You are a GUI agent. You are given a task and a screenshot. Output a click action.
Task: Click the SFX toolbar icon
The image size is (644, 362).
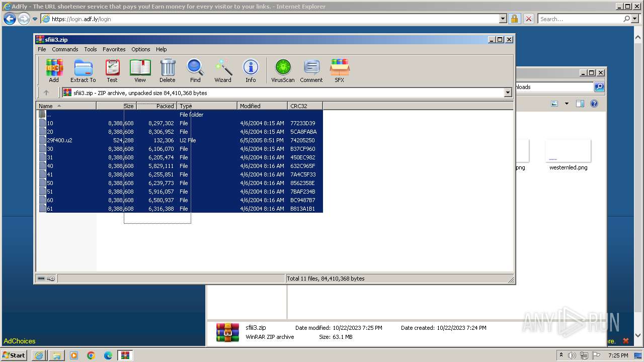point(340,70)
